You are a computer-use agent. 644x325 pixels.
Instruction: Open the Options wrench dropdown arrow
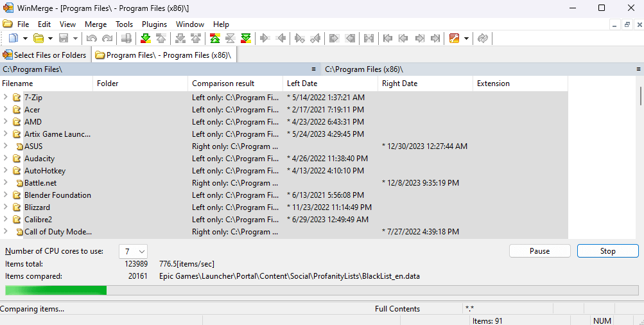[x=466, y=39]
